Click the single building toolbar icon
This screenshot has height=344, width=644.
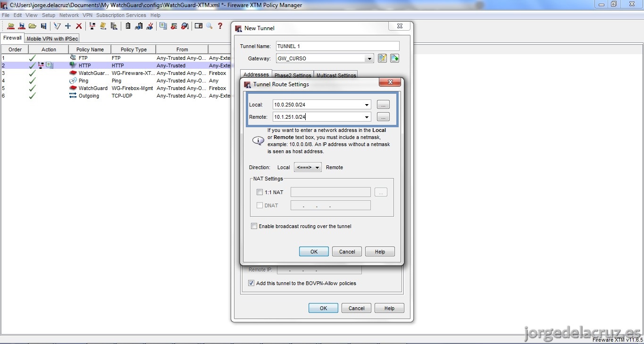point(127,26)
